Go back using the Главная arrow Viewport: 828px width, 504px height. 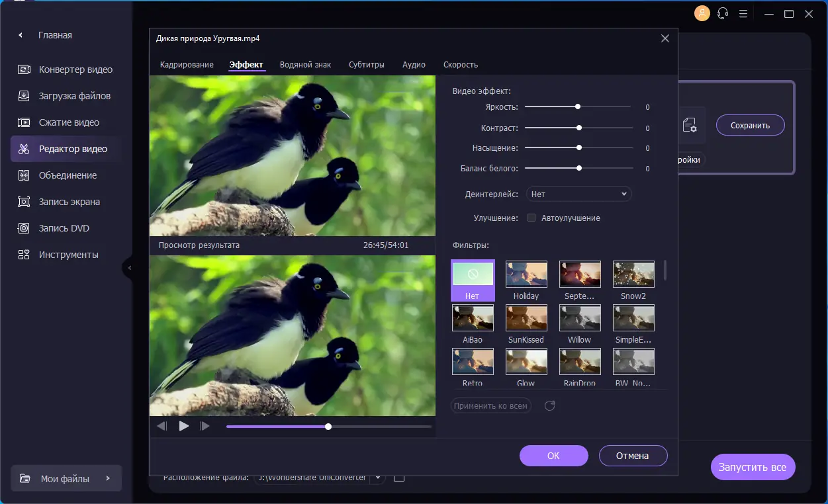[x=21, y=35]
